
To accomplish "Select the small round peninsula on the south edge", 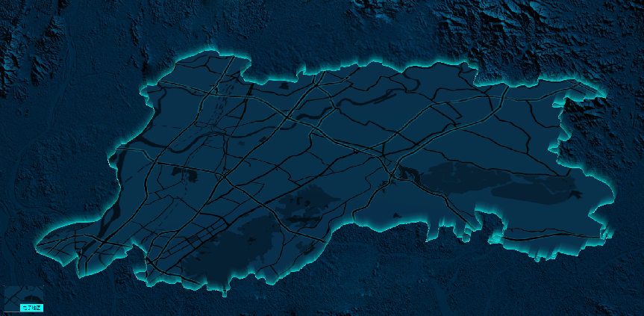I will click(466, 237).
